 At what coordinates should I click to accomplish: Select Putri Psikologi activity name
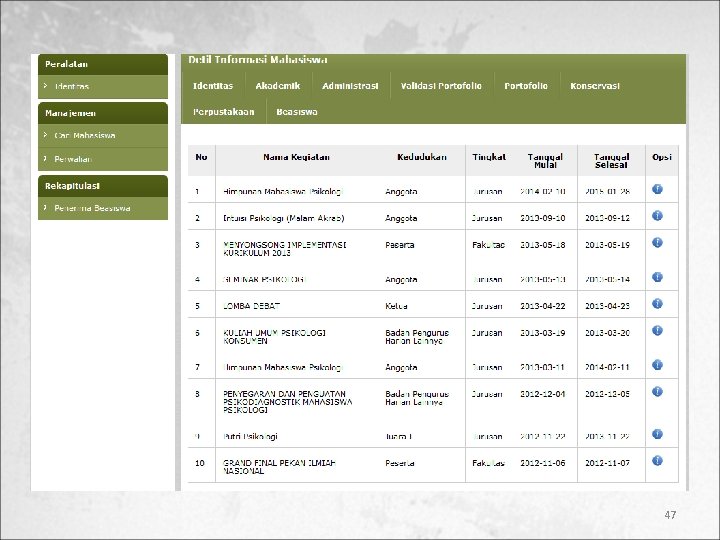click(250, 436)
